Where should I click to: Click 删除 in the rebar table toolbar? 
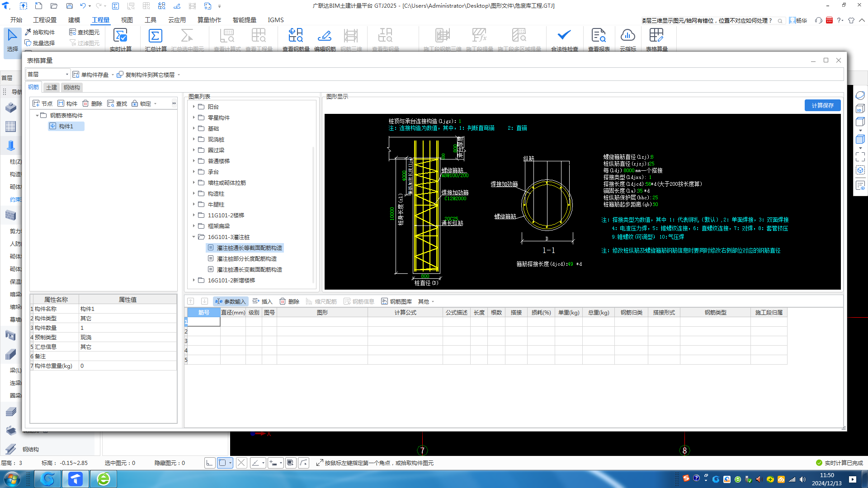coord(289,301)
